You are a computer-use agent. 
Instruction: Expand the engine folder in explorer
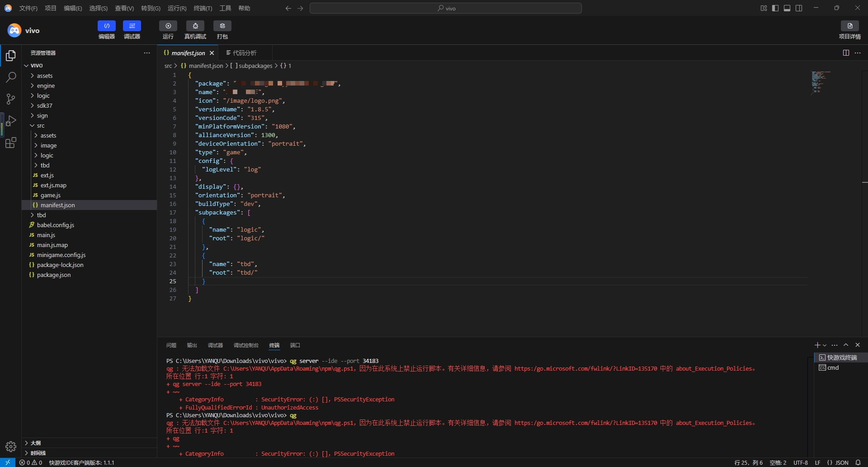46,86
